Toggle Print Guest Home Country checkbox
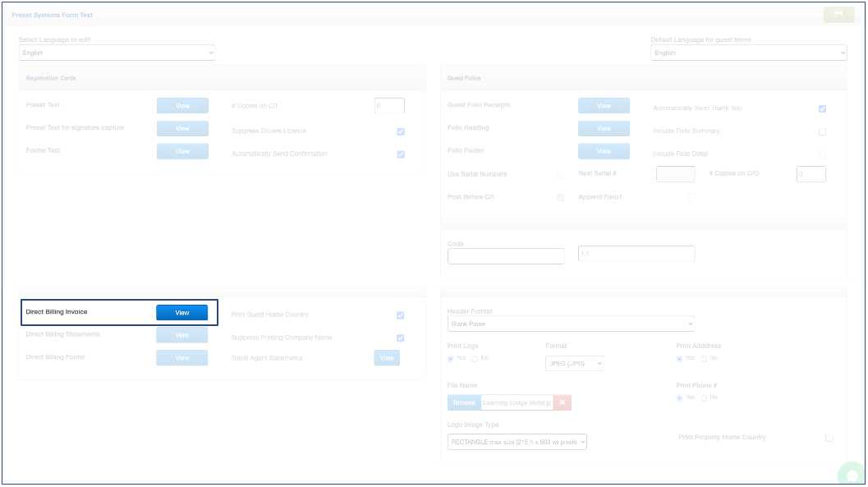This screenshot has width=868, height=487. [401, 315]
